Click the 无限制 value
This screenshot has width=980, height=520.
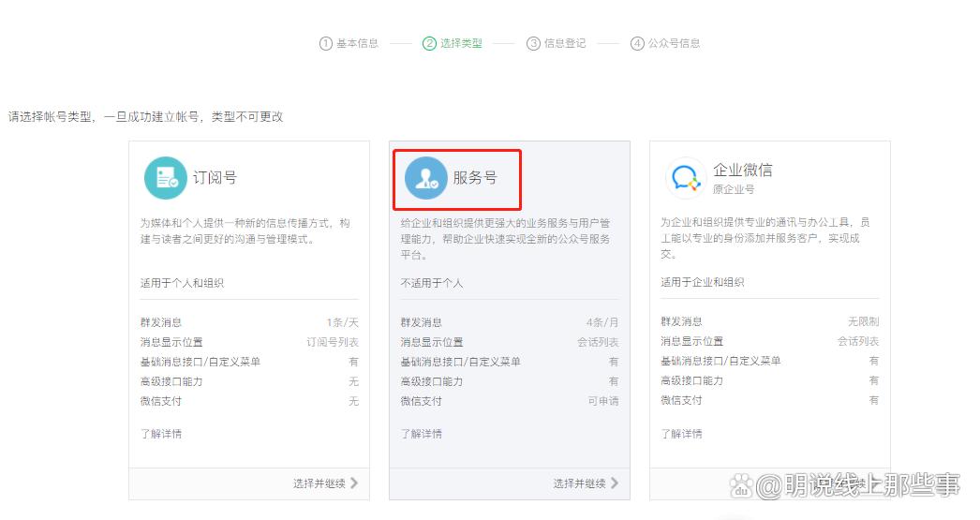(x=863, y=321)
